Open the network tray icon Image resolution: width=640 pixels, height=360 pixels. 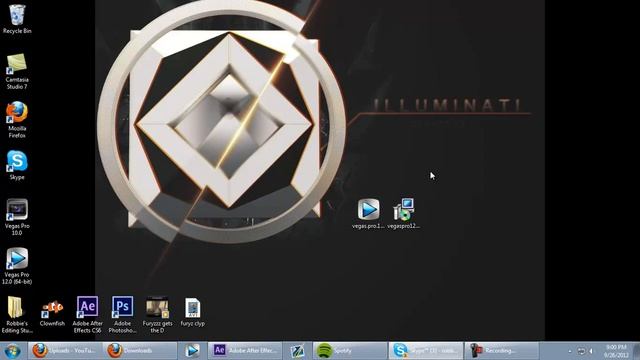click(581, 351)
